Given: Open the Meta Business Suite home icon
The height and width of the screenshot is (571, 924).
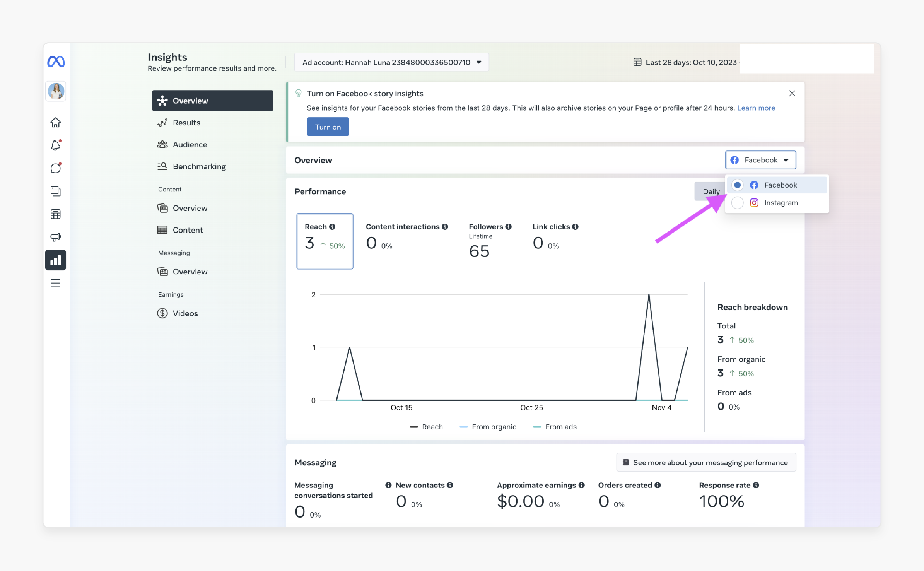Looking at the screenshot, I should coord(56,122).
